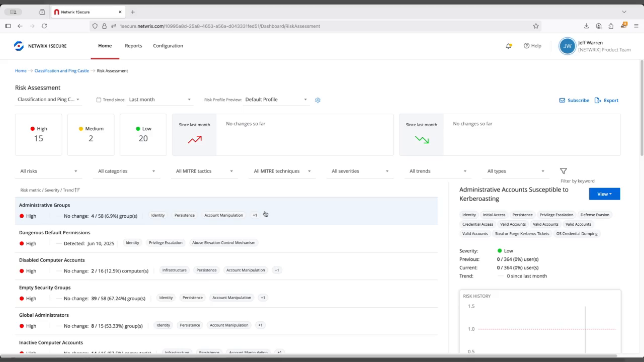The image size is (644, 362).
Task: Open the browser extensions icon
Action: click(x=611, y=26)
